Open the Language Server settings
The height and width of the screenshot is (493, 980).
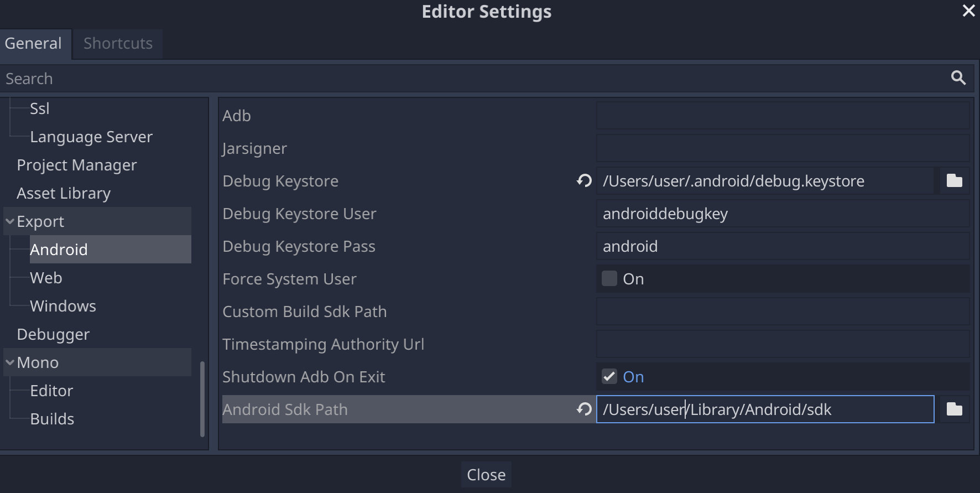pos(91,137)
